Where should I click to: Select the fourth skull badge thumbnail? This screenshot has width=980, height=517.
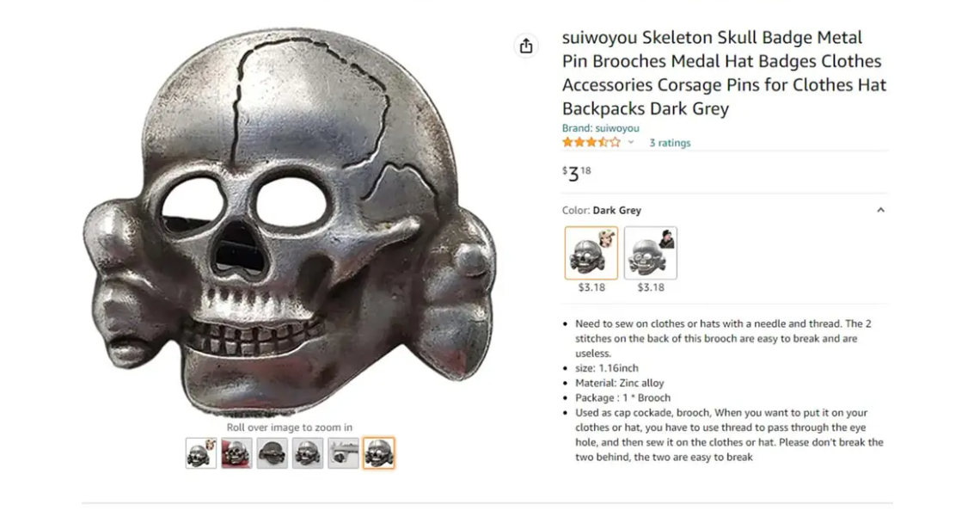[x=308, y=453]
